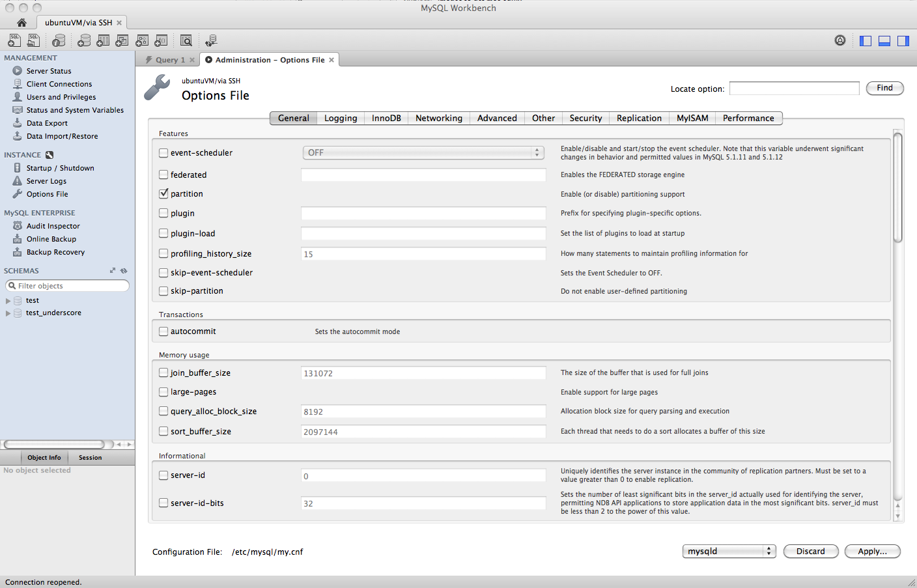The image size is (917, 588).
Task: Go to the home screen tab
Action: (x=21, y=23)
